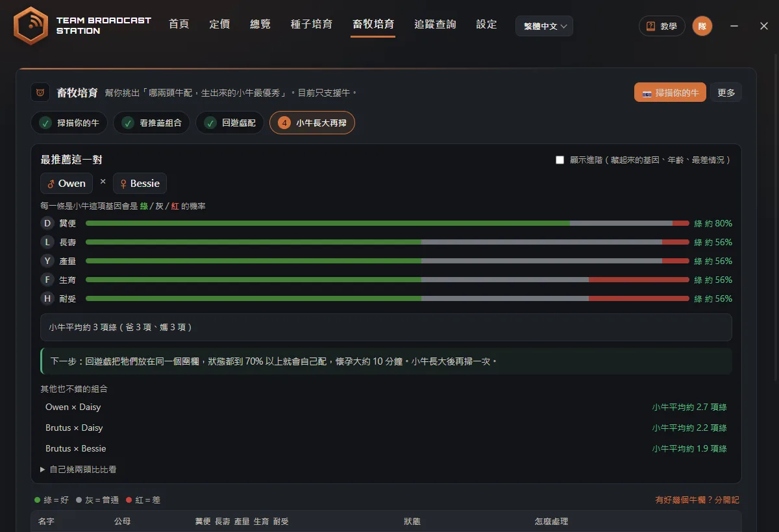This screenshot has width=779, height=532.
Task: Open the 設定 tab
Action: pos(486,25)
